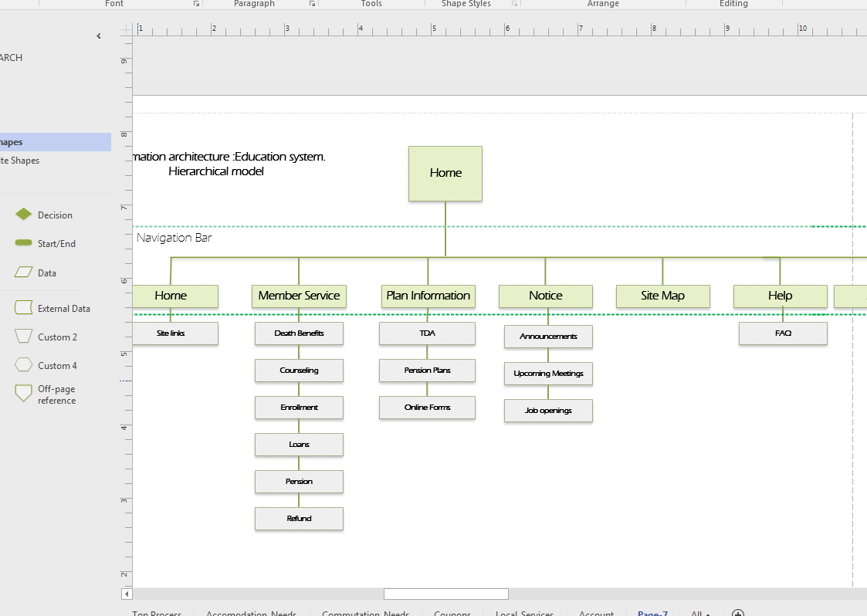Select the Counseling box
The height and width of the screenshot is (616, 867).
(299, 371)
